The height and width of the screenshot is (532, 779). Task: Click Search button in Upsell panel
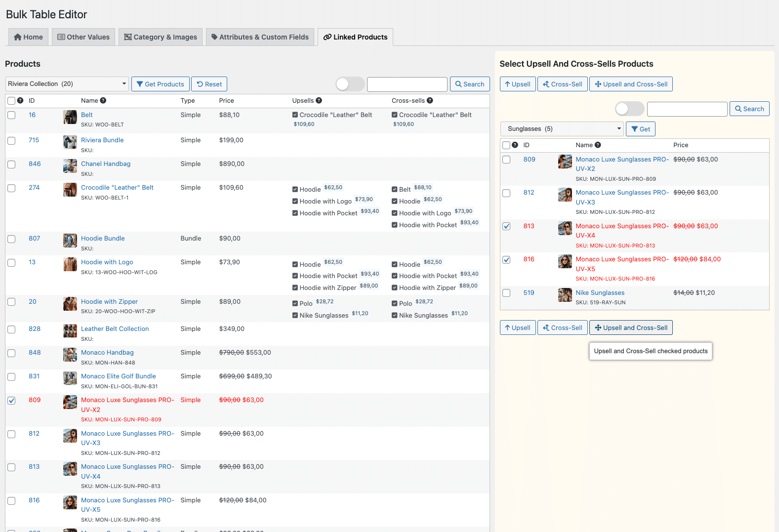pyautogui.click(x=749, y=109)
